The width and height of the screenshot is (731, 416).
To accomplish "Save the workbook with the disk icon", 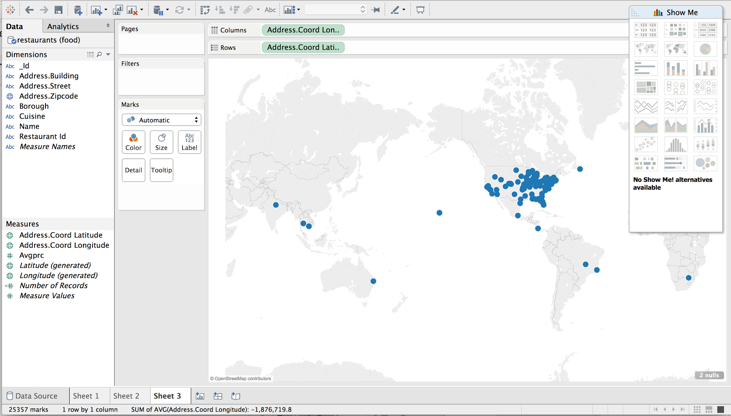I will tap(58, 9).
